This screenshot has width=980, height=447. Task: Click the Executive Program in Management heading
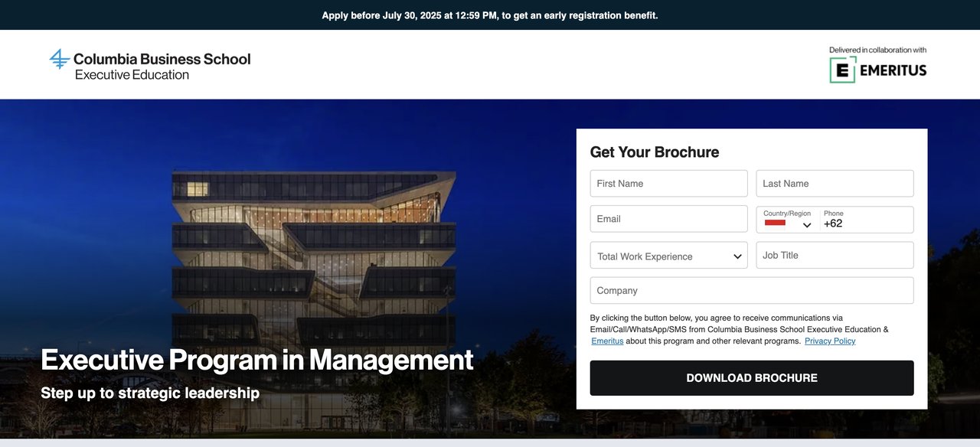coord(257,360)
